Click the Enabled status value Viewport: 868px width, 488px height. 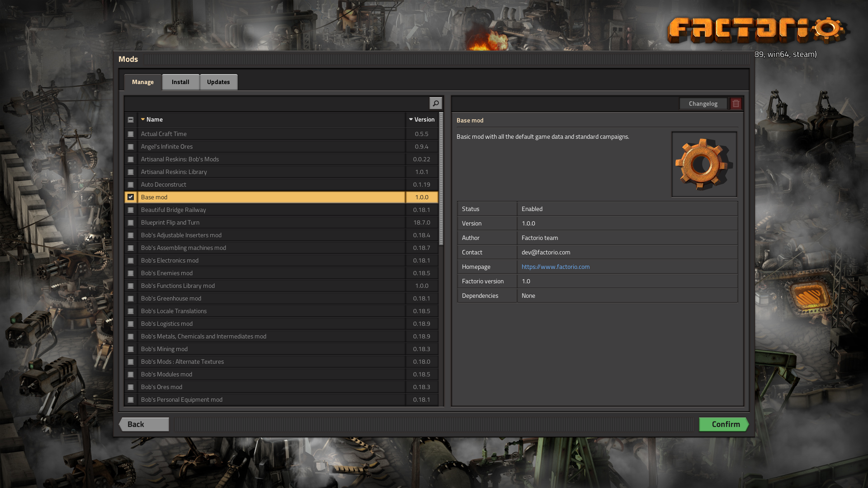(x=532, y=209)
